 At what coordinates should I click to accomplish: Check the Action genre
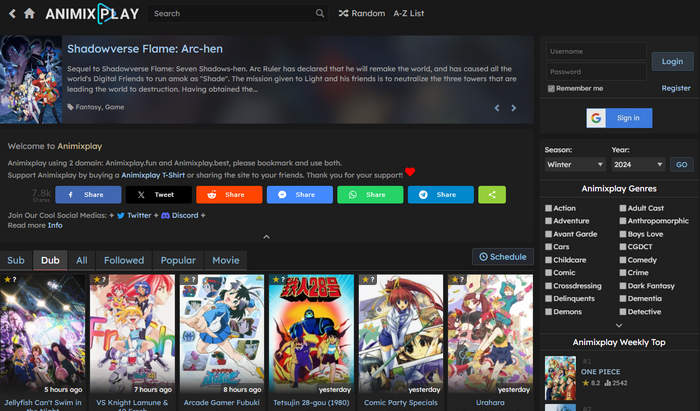(549, 208)
